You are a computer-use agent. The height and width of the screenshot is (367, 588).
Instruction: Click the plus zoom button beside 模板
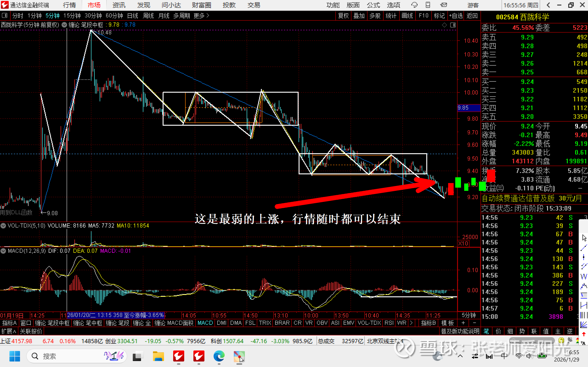[x=463, y=323]
